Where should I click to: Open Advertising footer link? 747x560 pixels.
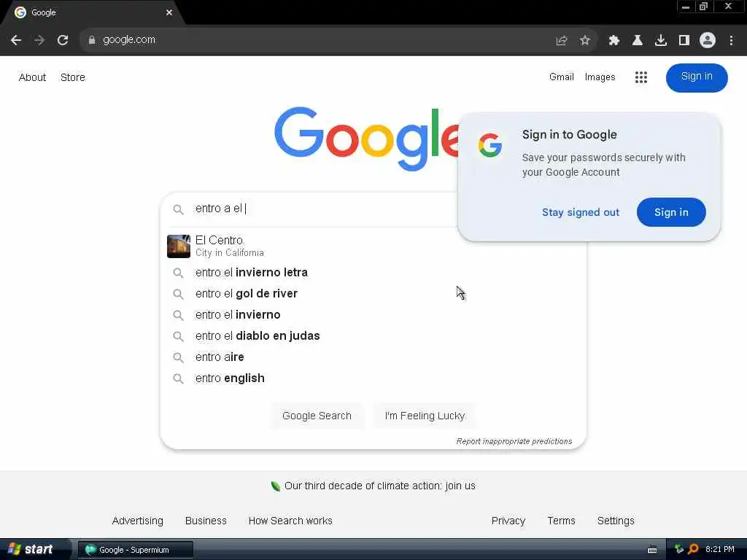138,521
